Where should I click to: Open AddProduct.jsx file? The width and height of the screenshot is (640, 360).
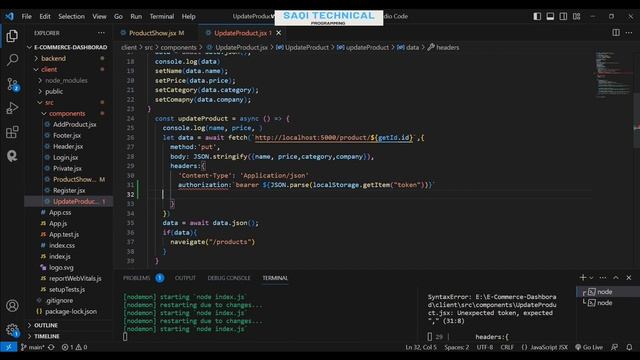tap(75, 124)
